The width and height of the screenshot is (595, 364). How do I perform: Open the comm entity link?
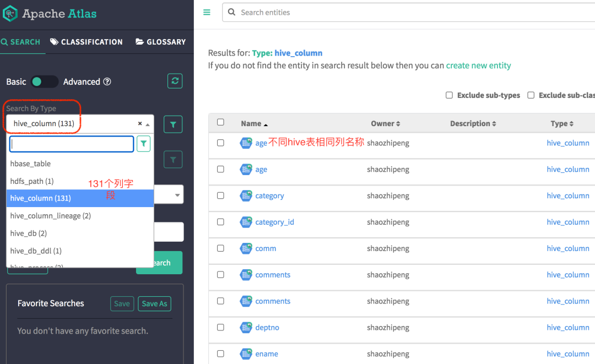(x=266, y=248)
